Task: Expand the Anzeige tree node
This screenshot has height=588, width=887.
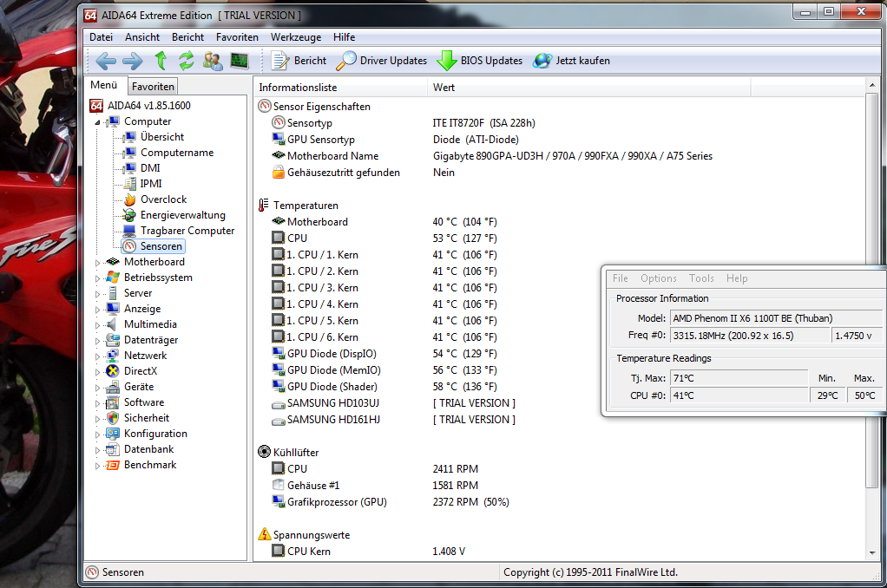Action: coord(97,310)
